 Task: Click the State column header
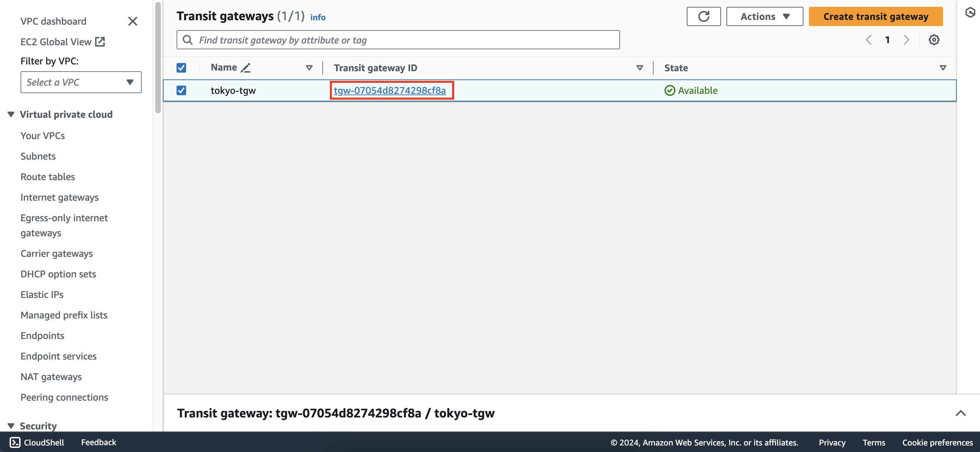point(676,68)
